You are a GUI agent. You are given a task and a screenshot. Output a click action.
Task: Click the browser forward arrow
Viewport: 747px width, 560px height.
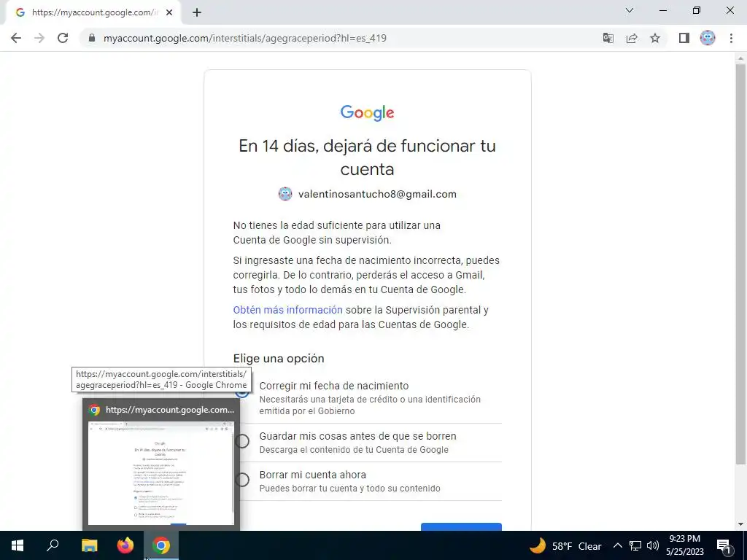click(39, 38)
